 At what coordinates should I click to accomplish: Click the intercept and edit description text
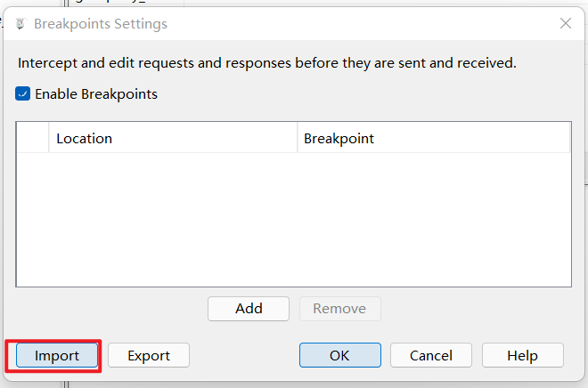tap(266, 63)
